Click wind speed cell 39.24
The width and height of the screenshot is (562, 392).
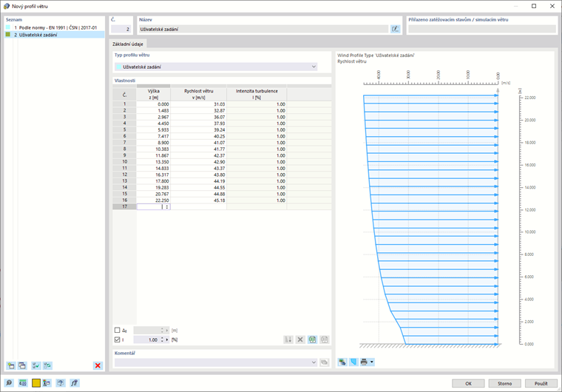(199, 130)
